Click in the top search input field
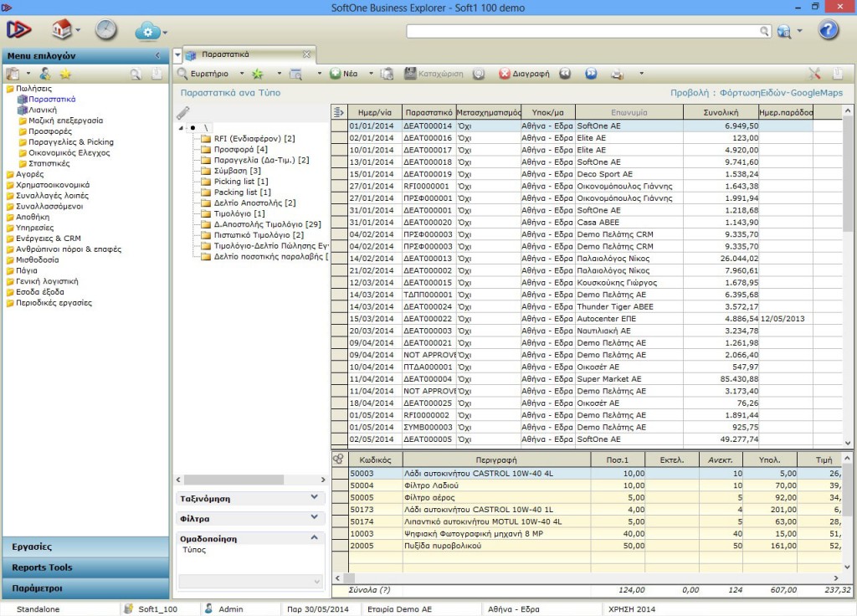 582,31
